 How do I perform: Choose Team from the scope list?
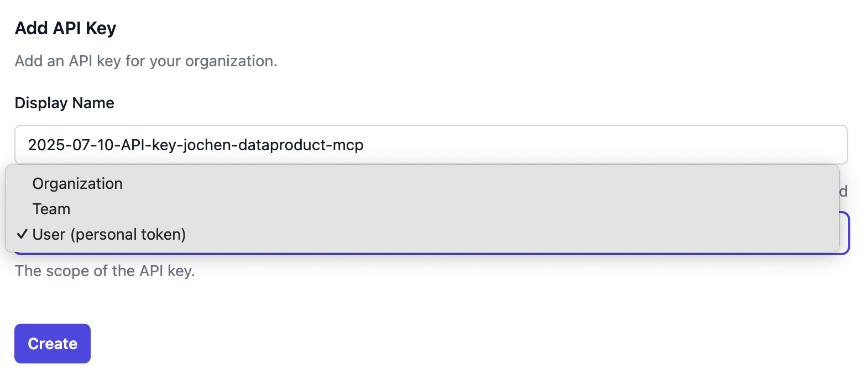pos(51,209)
